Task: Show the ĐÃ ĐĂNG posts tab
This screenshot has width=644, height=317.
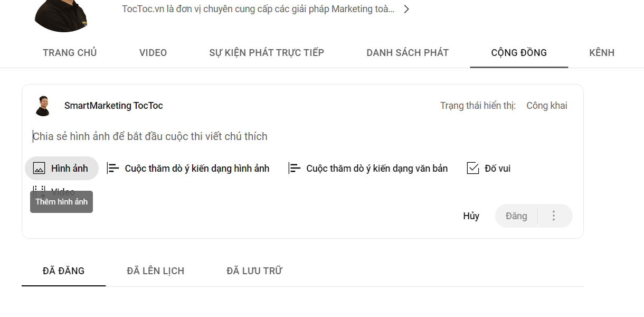Action: [63, 271]
